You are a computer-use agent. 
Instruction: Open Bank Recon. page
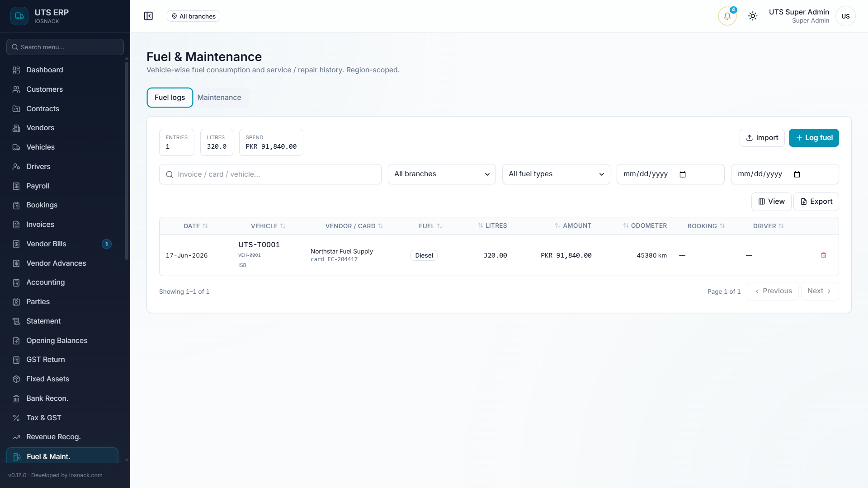62,399
